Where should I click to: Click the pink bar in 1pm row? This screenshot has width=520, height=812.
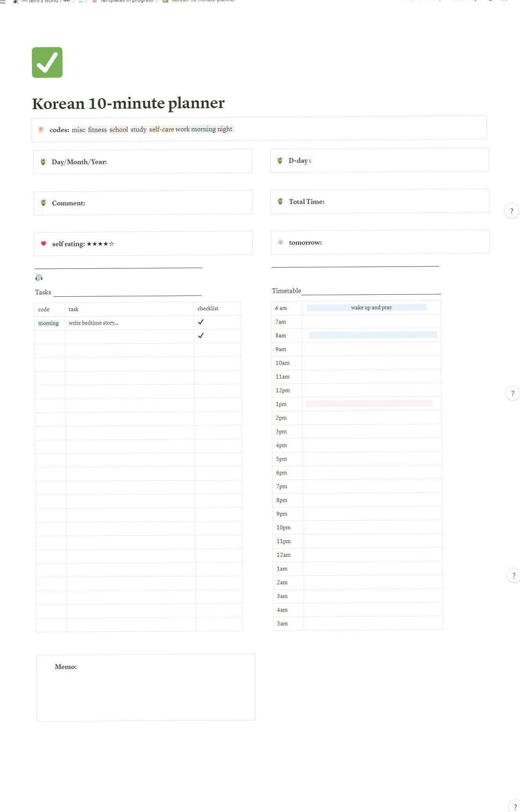point(369,403)
